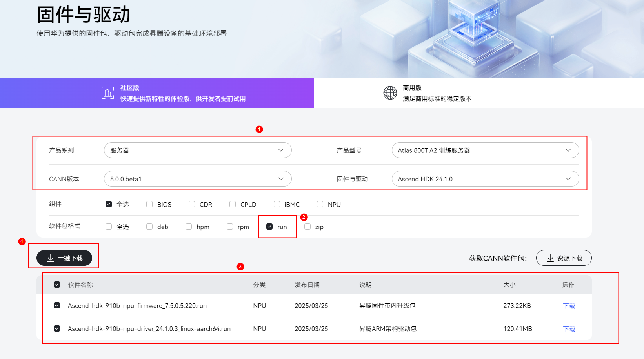
Task: Click the 一键下载 button
Action: click(x=65, y=257)
